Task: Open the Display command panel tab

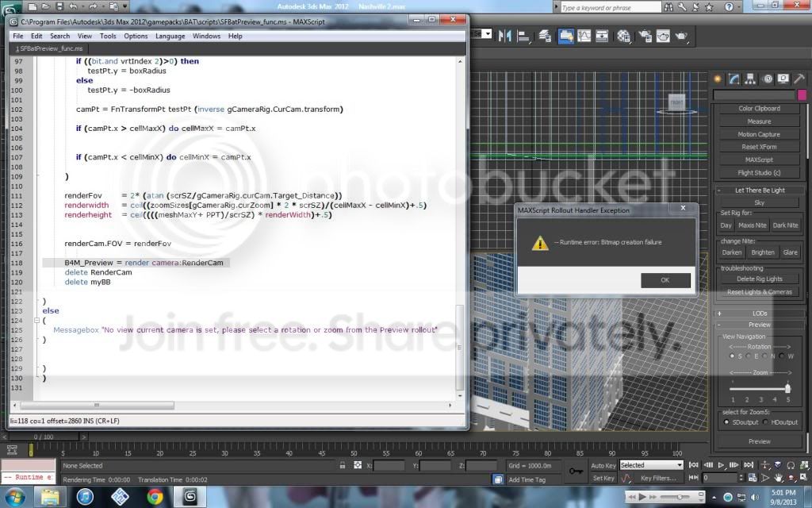Action: click(x=783, y=79)
